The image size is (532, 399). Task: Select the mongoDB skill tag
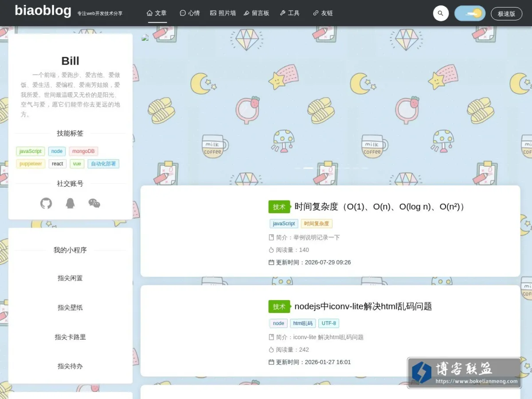click(83, 151)
